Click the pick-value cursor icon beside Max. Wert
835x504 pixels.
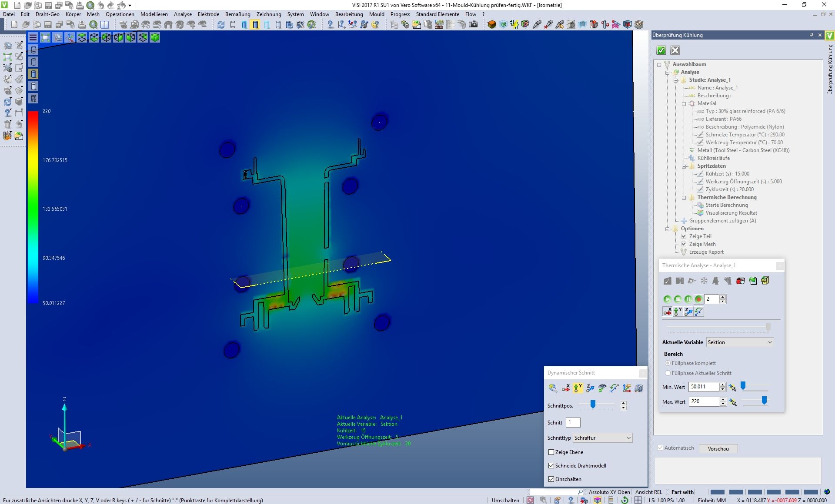[733, 402]
